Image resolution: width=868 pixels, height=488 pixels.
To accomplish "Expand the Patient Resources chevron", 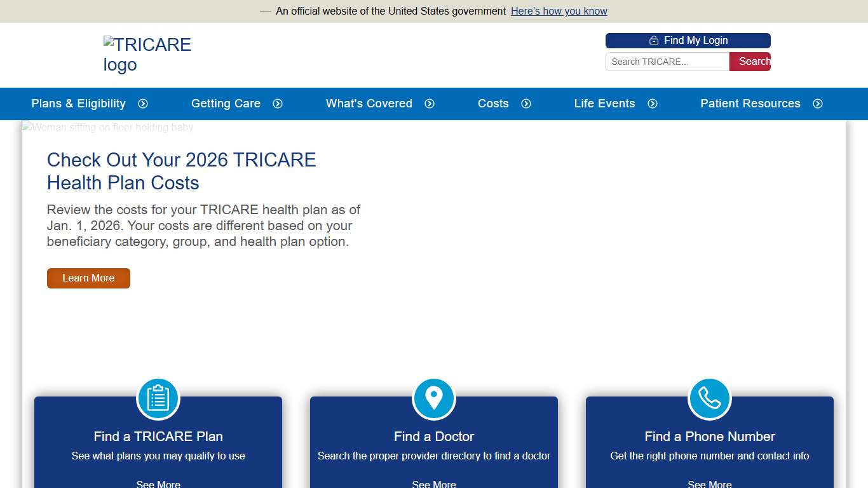I will coord(818,104).
